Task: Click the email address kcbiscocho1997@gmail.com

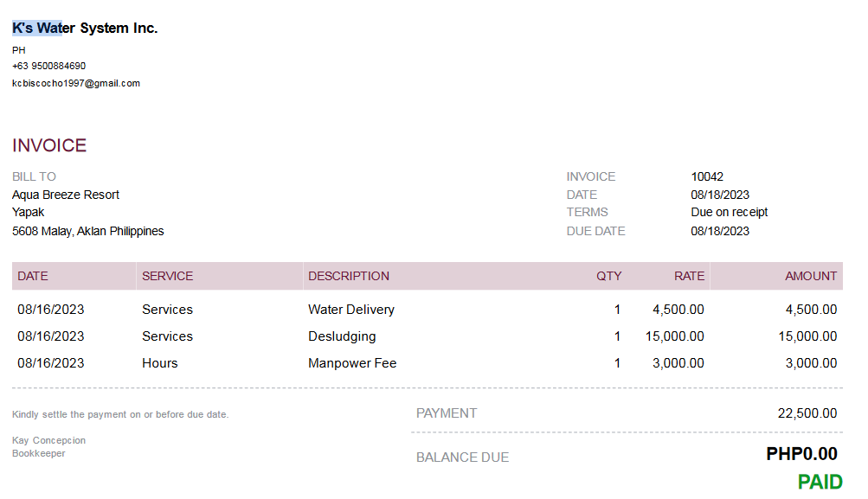Action: [76, 84]
